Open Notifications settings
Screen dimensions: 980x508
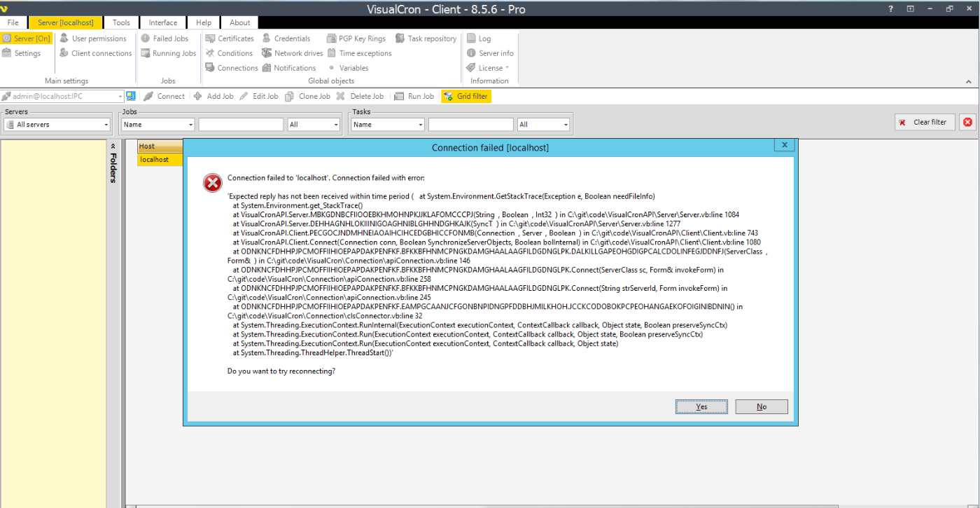(x=289, y=68)
